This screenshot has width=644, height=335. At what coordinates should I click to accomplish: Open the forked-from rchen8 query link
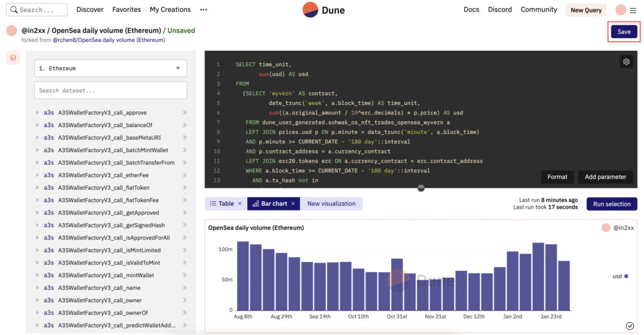(x=108, y=40)
